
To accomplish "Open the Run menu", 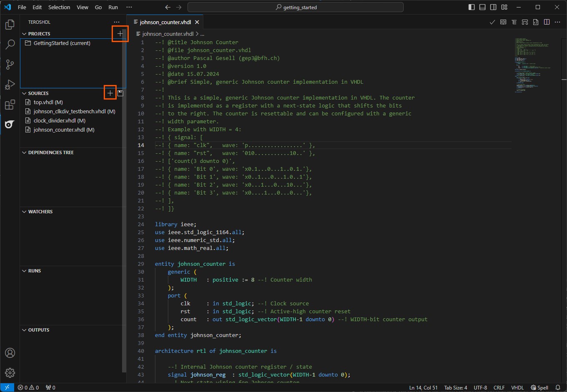I will click(x=113, y=7).
